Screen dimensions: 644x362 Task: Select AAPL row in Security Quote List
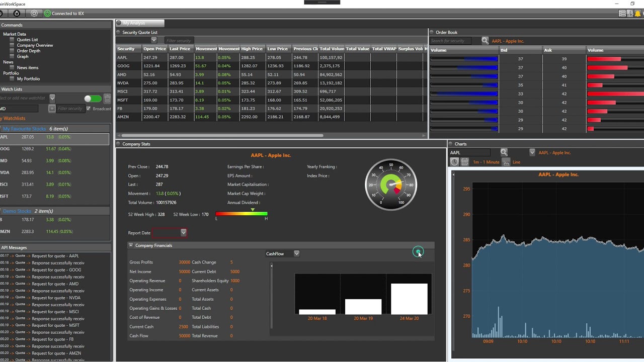tap(272, 57)
